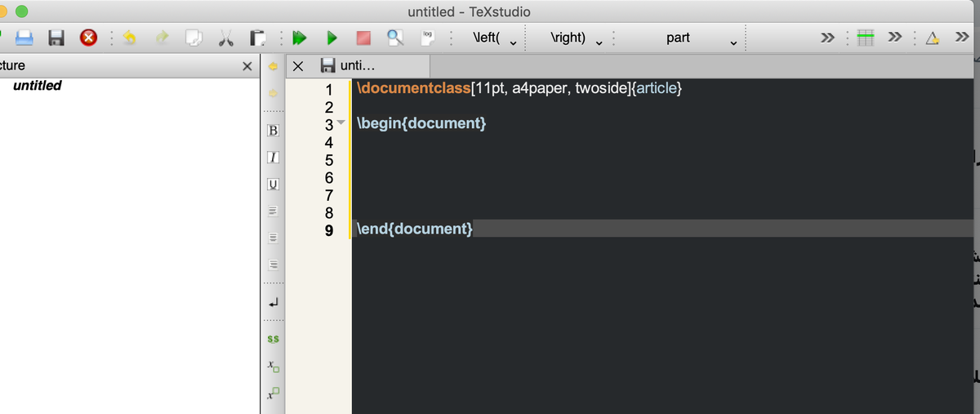Apply italic formatting with I icon
The width and height of the screenshot is (980, 414).
click(274, 157)
